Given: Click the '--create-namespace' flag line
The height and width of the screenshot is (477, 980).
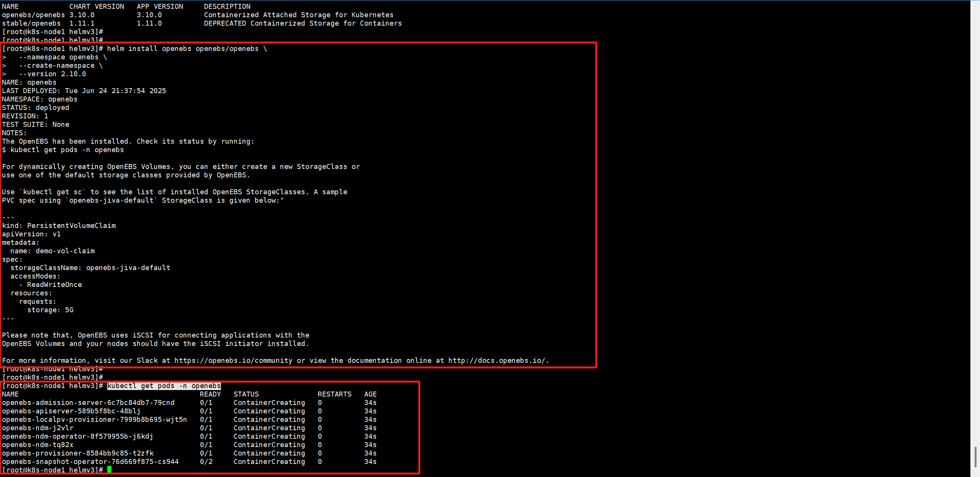Looking at the screenshot, I should [57, 66].
